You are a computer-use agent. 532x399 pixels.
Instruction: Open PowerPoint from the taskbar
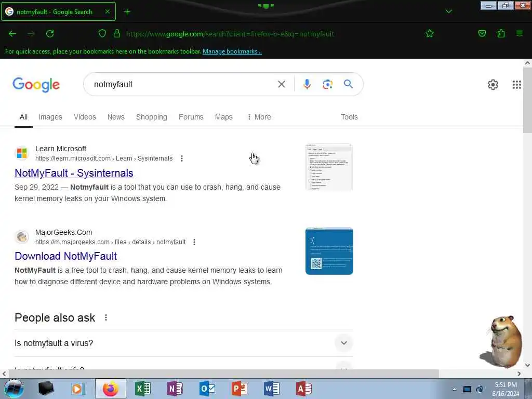[x=239, y=389]
